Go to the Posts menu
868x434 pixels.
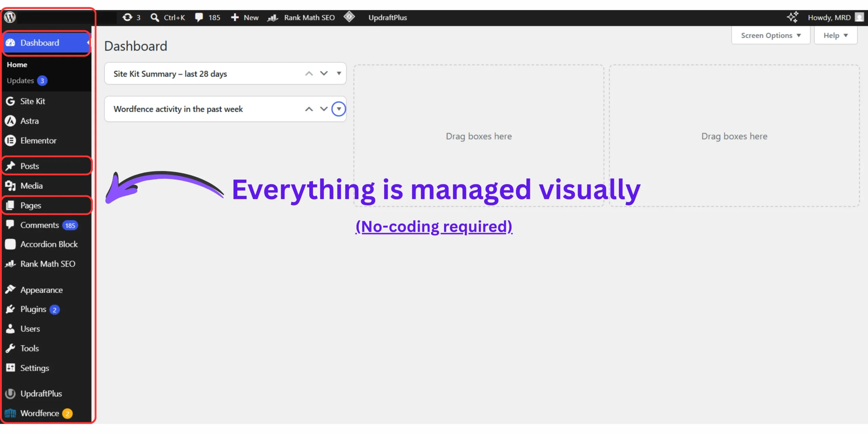pyautogui.click(x=47, y=166)
